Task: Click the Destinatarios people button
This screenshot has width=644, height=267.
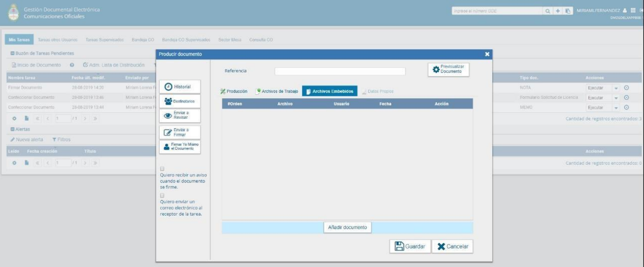Action: [180, 101]
